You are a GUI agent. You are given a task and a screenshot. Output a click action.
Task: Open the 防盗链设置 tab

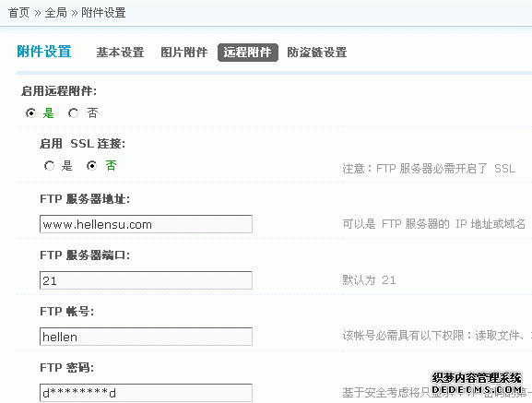[x=317, y=53]
